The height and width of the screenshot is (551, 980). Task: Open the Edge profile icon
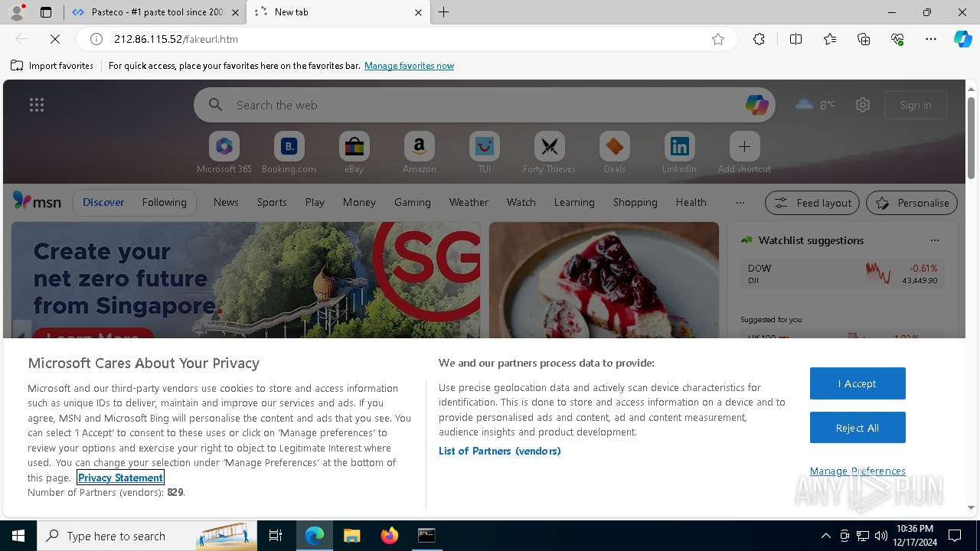coord(16,12)
